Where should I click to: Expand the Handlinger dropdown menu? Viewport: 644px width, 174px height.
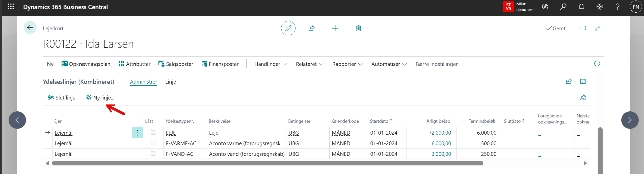pos(271,64)
